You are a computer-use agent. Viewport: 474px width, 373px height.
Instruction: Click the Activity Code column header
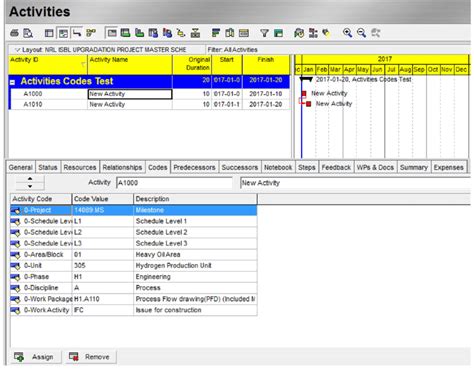click(x=41, y=199)
